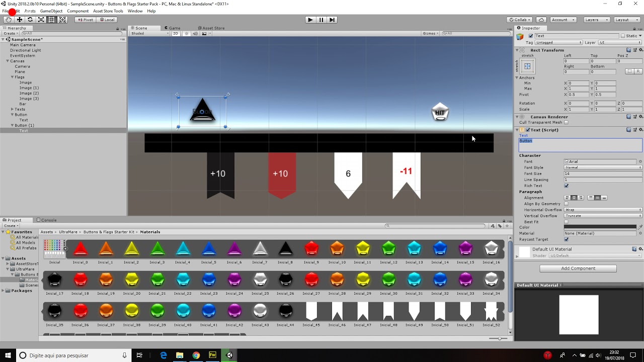Toggle Cull Transparent Mesh checkbox
Viewport: 644px width, 362px height.
(x=566, y=122)
